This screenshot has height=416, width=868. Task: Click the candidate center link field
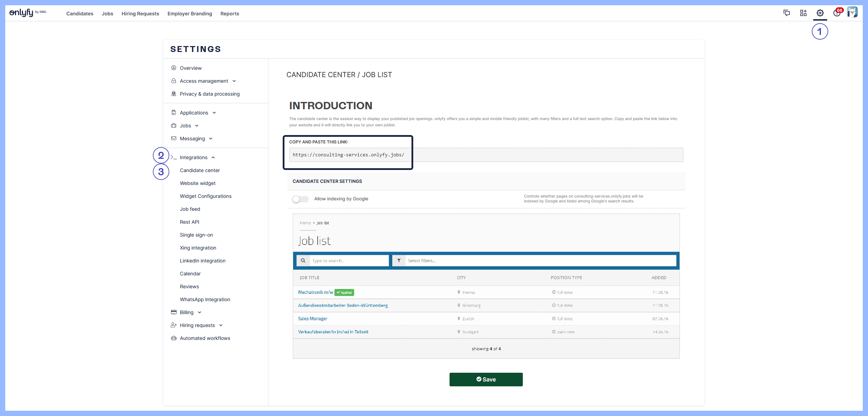pos(486,155)
